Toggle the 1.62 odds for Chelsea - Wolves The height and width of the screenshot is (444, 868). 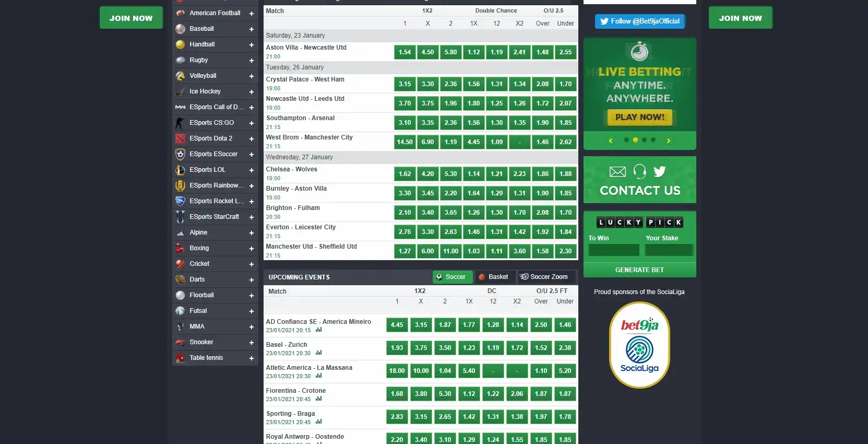click(x=405, y=174)
